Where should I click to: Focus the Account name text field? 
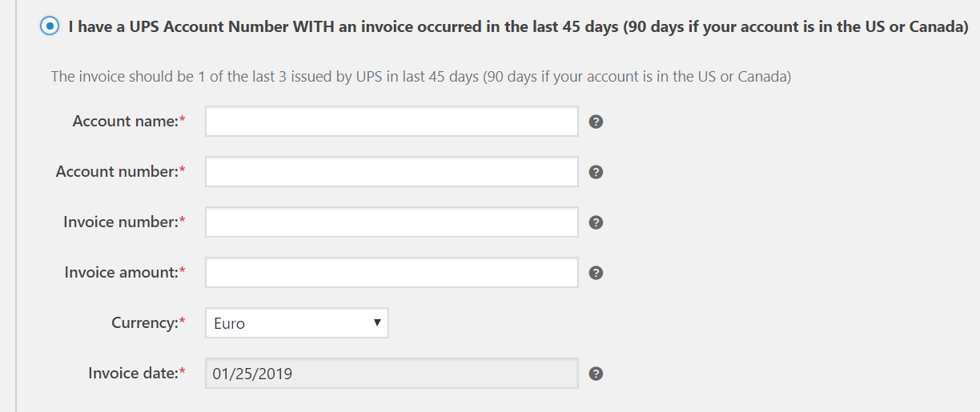[x=392, y=122]
